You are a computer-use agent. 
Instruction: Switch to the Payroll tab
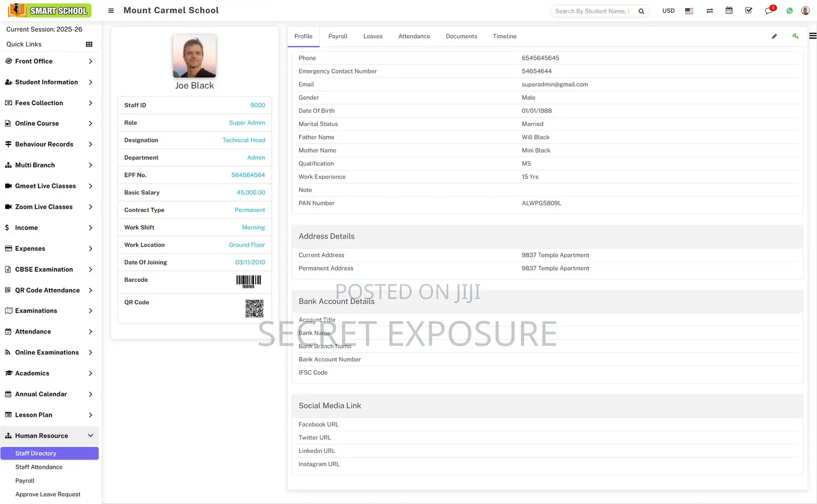[x=338, y=36]
